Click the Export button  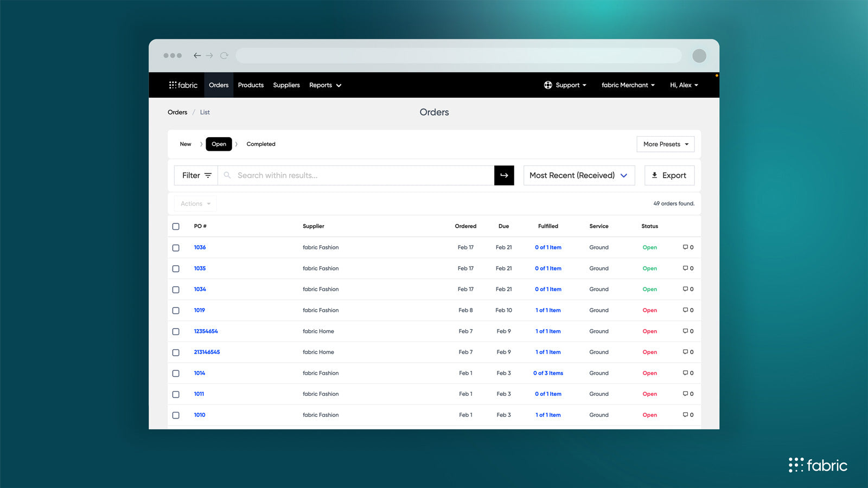tap(669, 175)
